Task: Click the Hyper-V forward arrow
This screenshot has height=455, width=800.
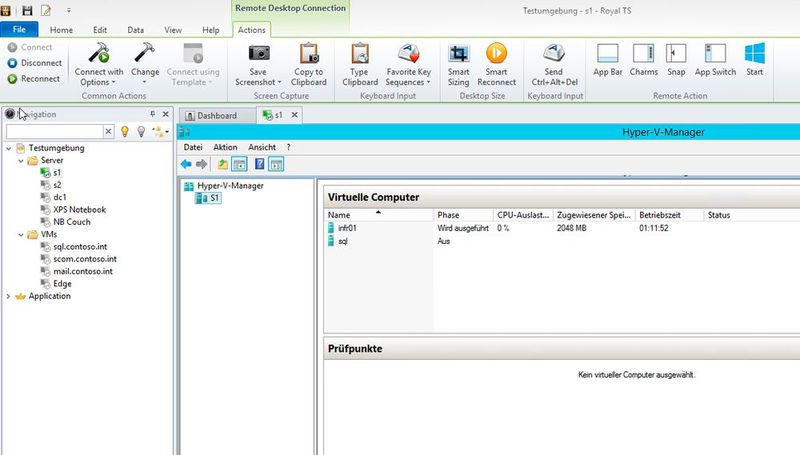Action: point(202,164)
